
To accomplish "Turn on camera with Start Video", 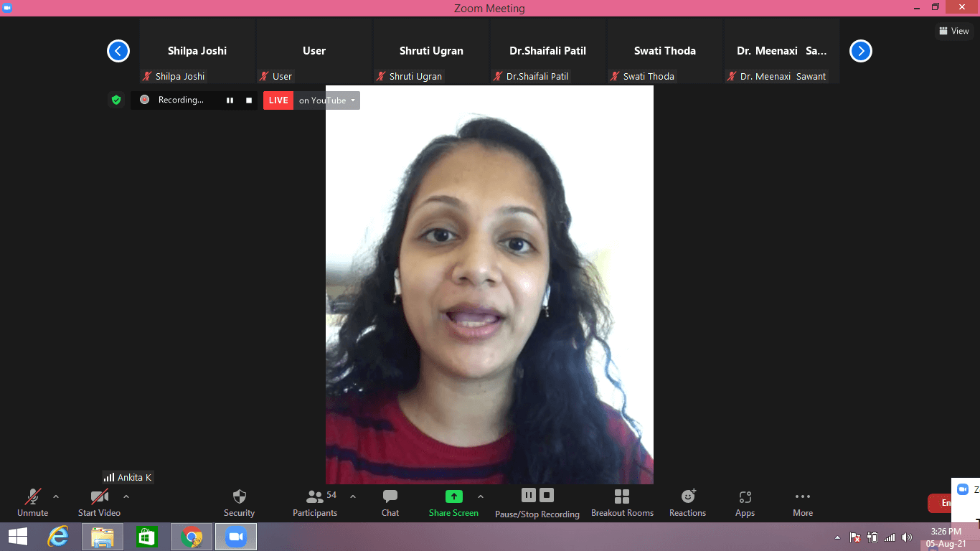I will [99, 502].
